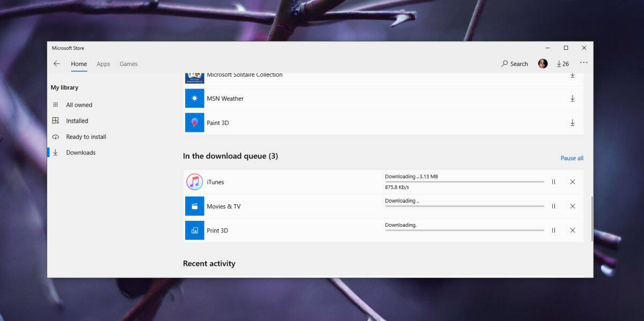Click the Paint 3D title text

(218, 123)
